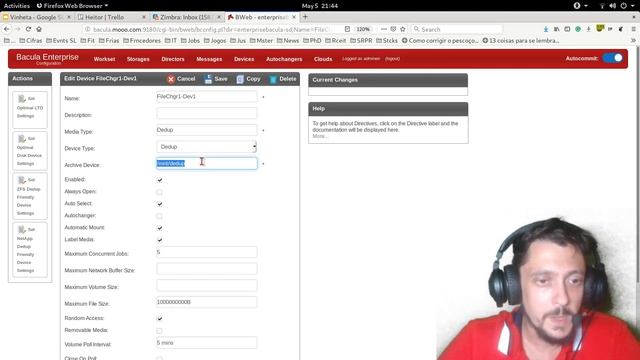
Task: Uncheck the Enabled checkbox
Action: click(x=160, y=180)
